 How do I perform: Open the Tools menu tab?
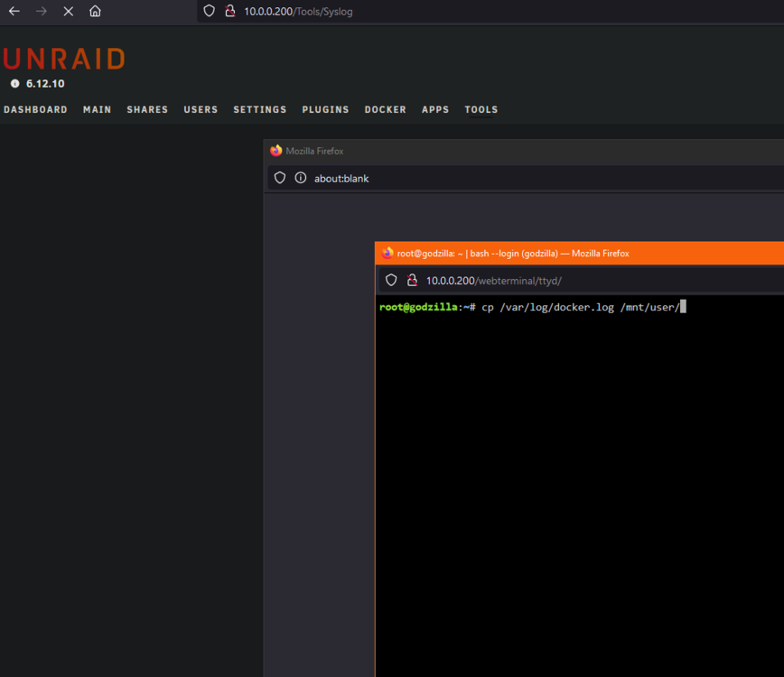(x=481, y=109)
